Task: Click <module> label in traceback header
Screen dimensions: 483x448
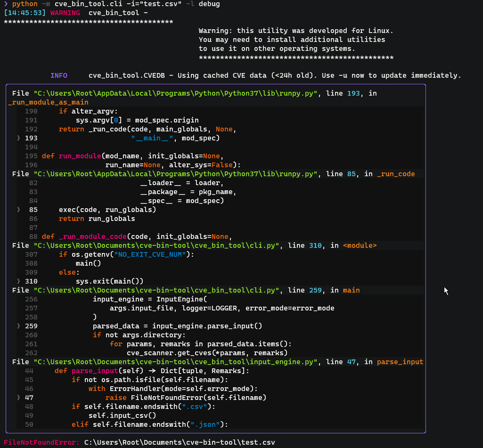Action: tap(360, 245)
